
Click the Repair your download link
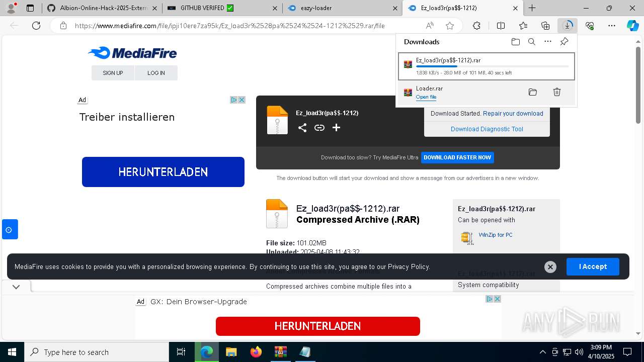(513, 114)
